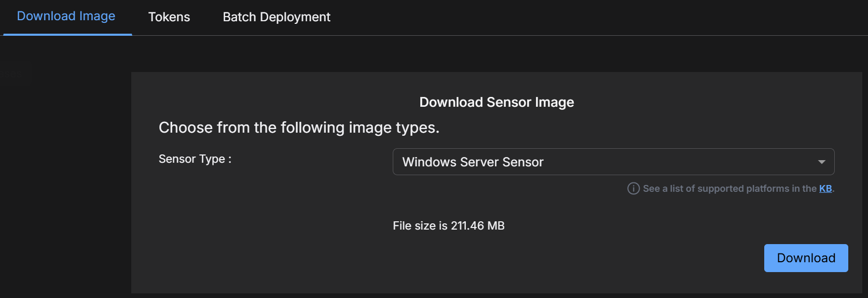Click the Sensor Type label
This screenshot has width=868, height=298.
[x=195, y=159]
